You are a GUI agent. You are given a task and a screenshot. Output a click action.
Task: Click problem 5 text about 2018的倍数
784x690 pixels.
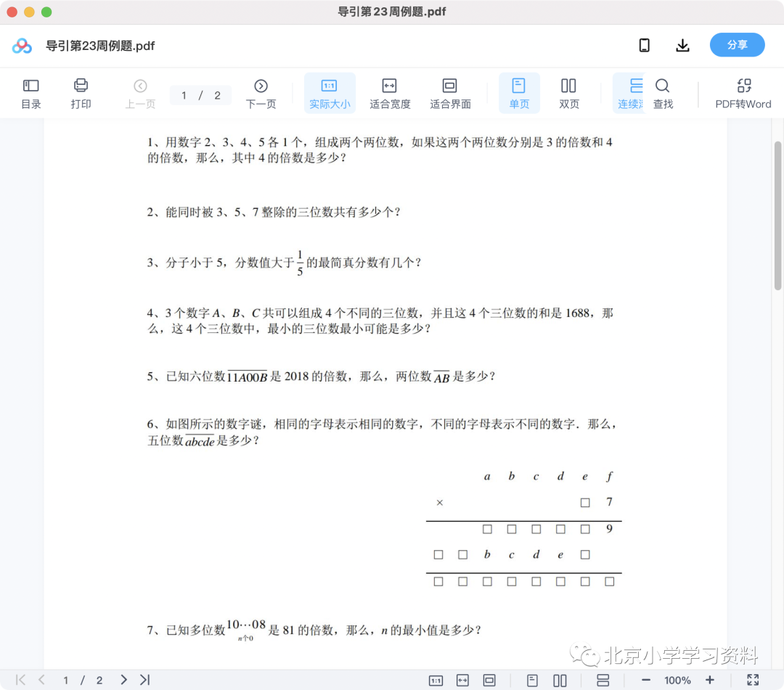click(321, 377)
